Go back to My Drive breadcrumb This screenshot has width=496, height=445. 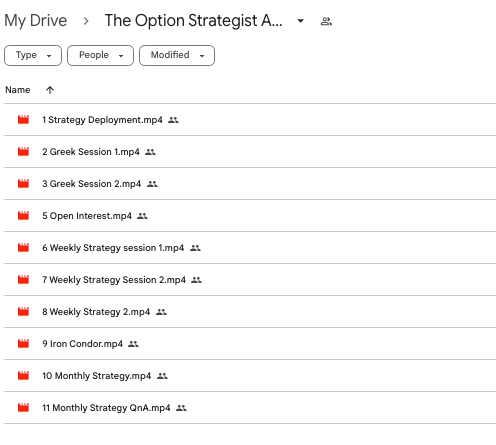click(36, 20)
